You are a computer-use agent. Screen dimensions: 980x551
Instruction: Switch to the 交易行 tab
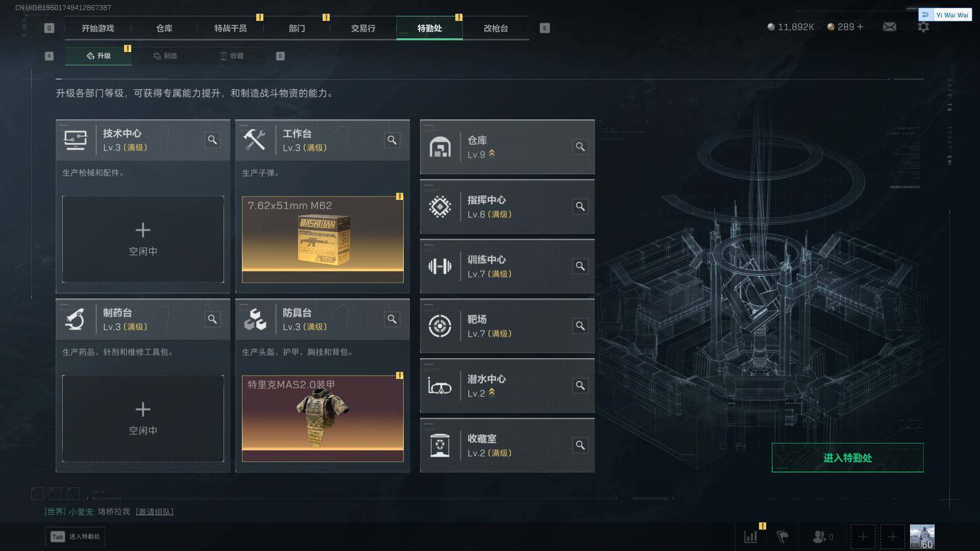click(363, 28)
